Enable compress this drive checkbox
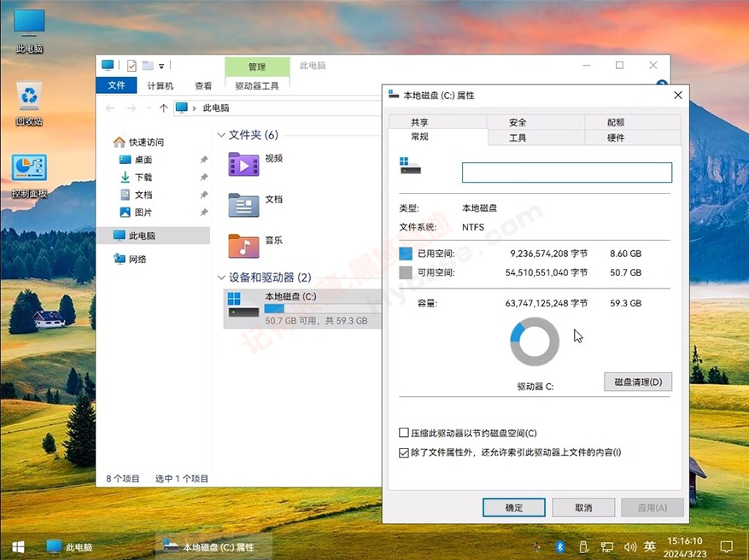 [404, 433]
